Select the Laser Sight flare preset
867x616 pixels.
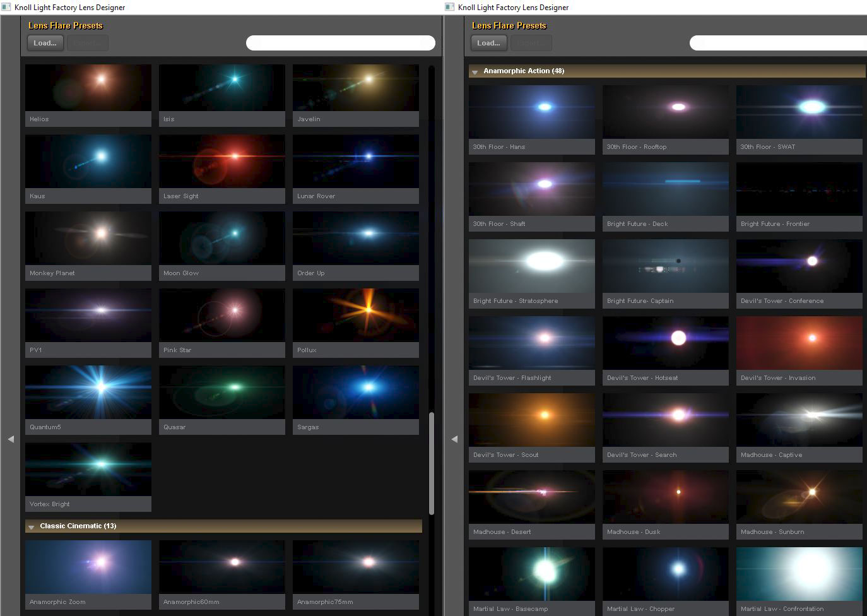[222, 162]
